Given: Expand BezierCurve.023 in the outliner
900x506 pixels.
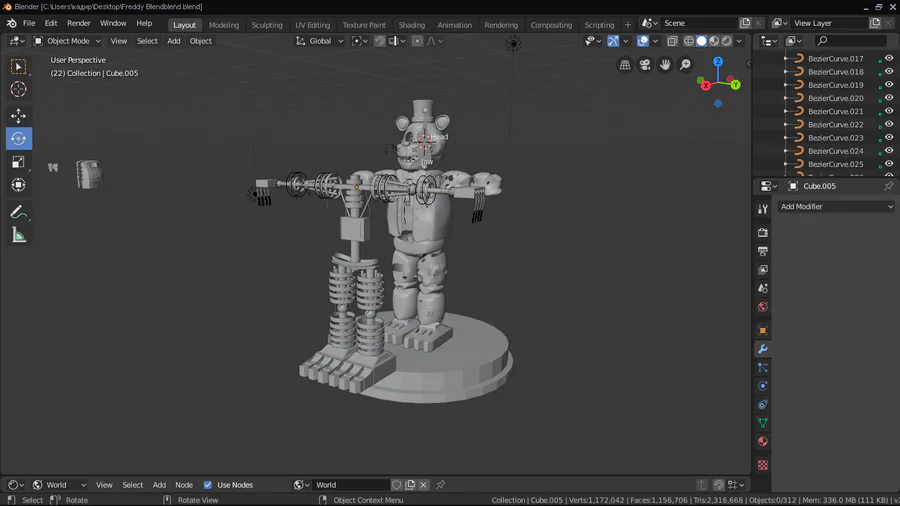Looking at the screenshot, I should [786, 138].
